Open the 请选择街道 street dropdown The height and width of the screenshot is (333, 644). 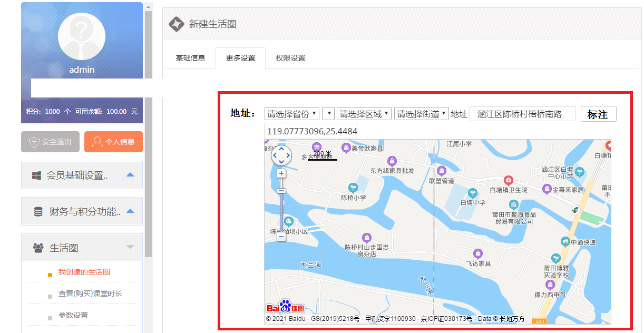(421, 114)
